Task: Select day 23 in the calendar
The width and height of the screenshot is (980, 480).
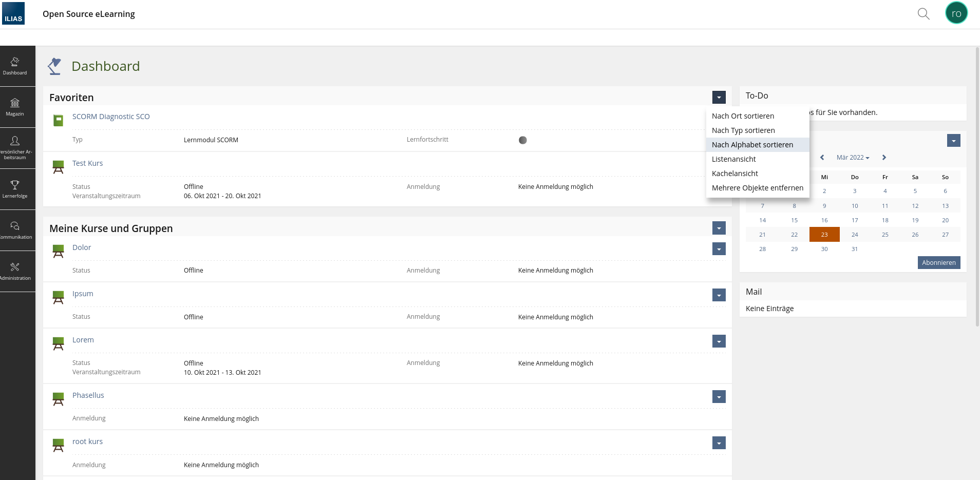Action: [824, 235]
